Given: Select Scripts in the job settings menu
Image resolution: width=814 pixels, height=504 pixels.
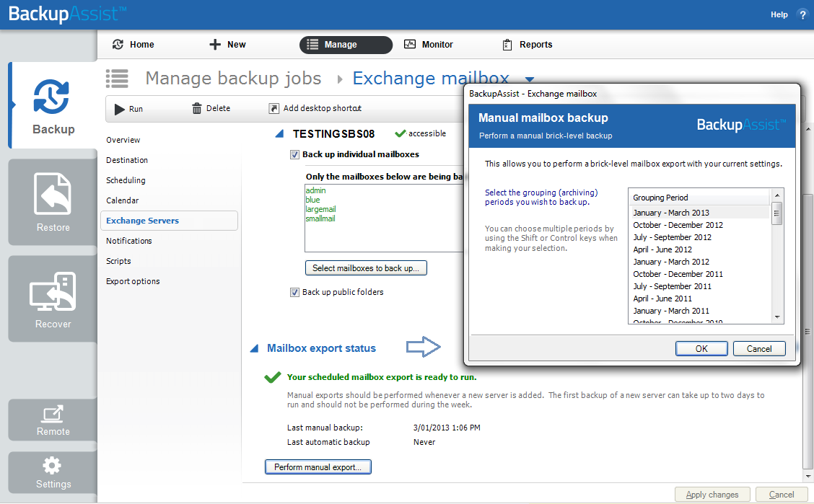Looking at the screenshot, I should point(118,261).
